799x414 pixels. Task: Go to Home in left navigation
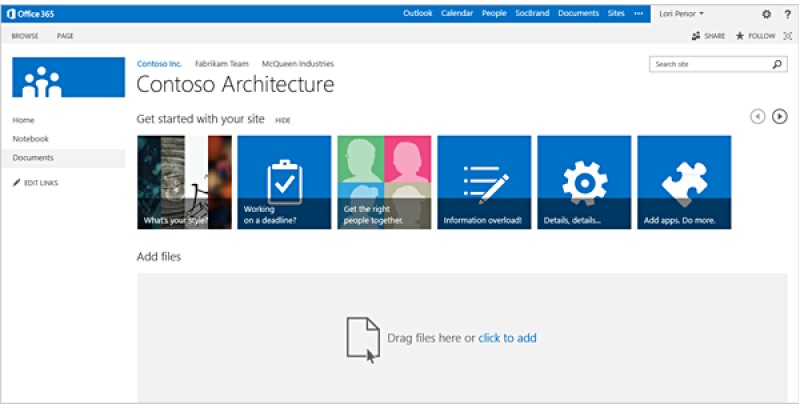(x=23, y=120)
